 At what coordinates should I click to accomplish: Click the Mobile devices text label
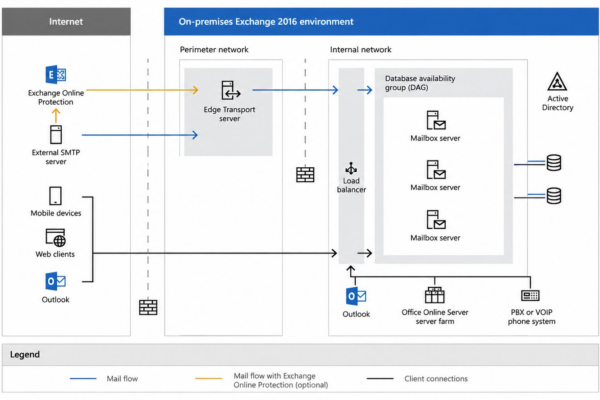(x=56, y=213)
